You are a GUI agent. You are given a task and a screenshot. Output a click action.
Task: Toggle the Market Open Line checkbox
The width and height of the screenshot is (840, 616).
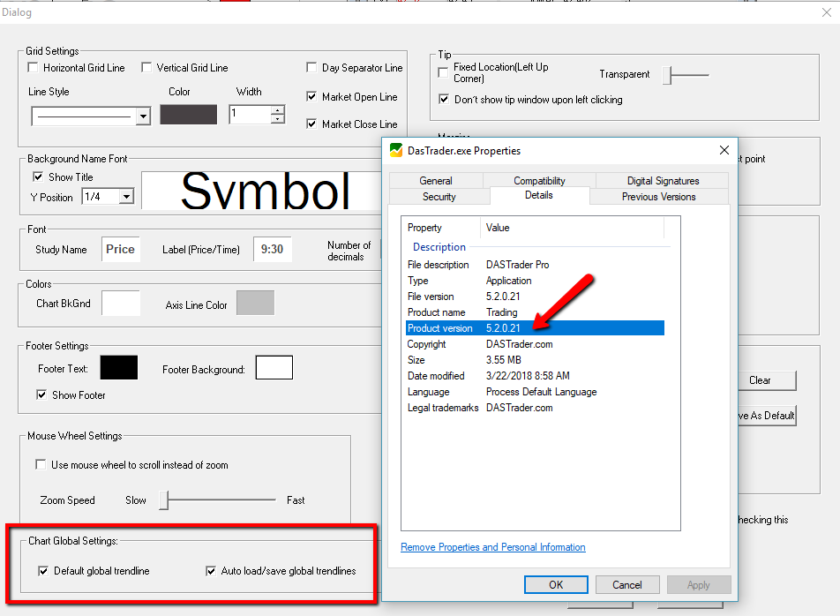(x=312, y=97)
